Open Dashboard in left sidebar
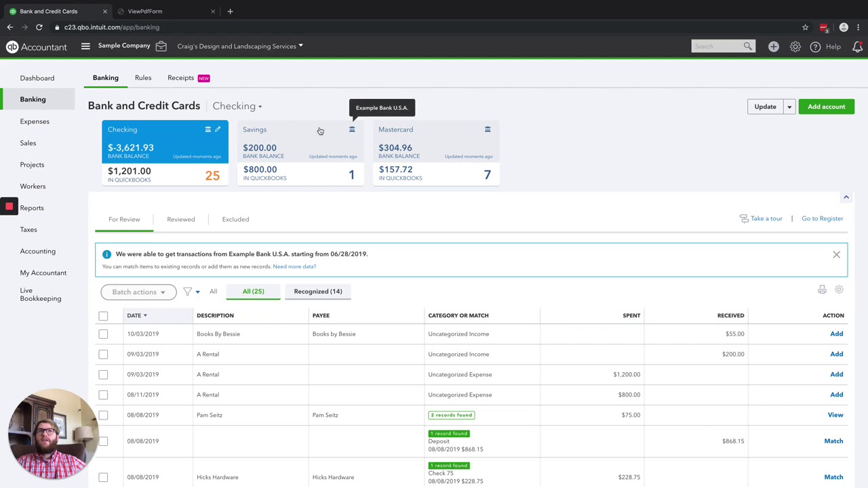Image resolution: width=868 pixels, height=488 pixels. 37,78
